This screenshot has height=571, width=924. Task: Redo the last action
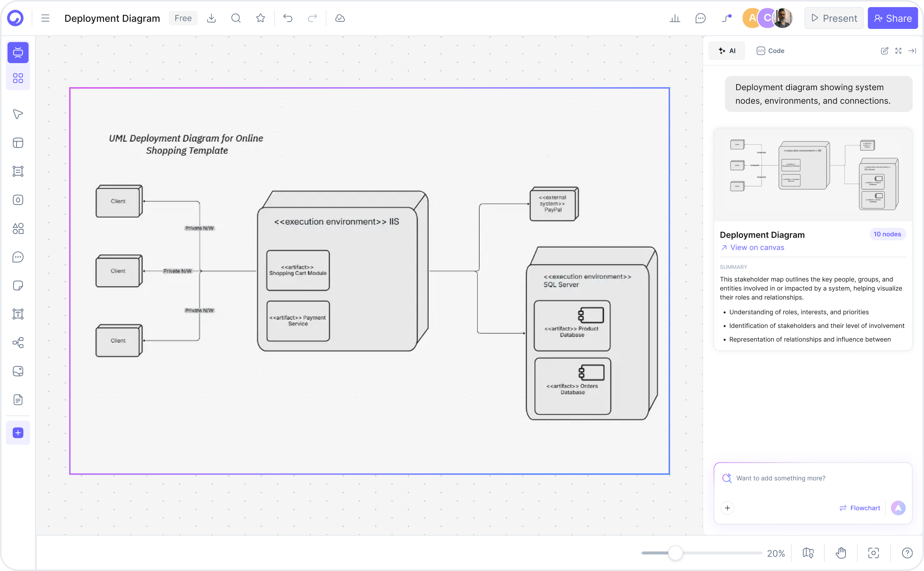click(312, 18)
